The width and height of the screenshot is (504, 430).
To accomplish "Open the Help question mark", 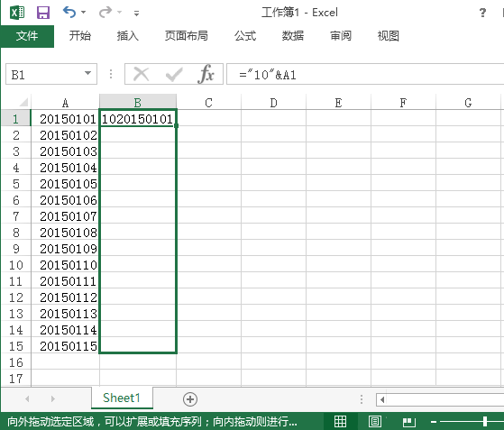I will tap(482, 13).
